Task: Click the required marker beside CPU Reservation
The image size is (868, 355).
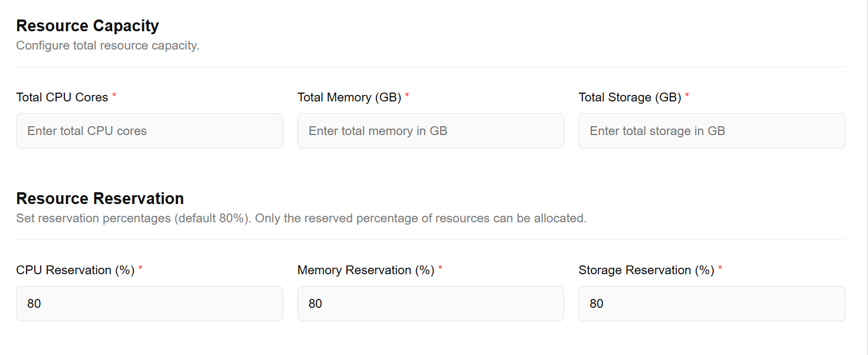Action: (140, 268)
